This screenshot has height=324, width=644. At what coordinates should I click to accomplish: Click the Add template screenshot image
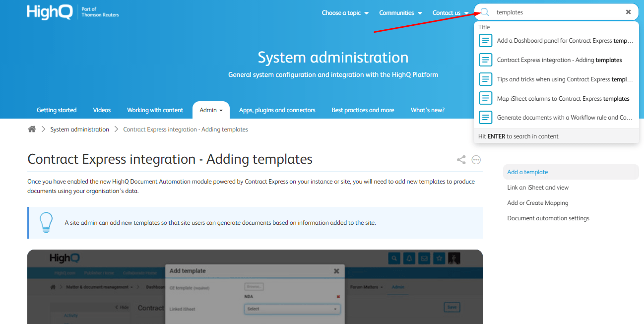(255, 287)
